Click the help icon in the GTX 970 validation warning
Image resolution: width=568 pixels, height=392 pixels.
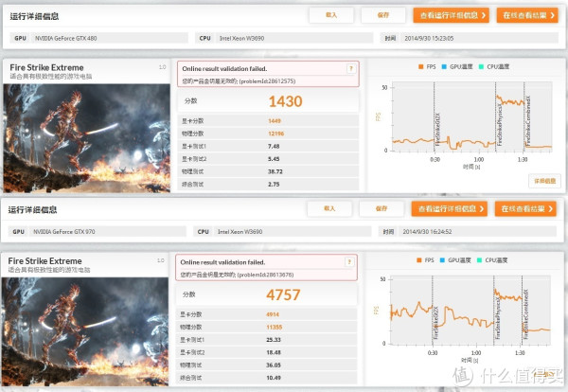click(350, 260)
